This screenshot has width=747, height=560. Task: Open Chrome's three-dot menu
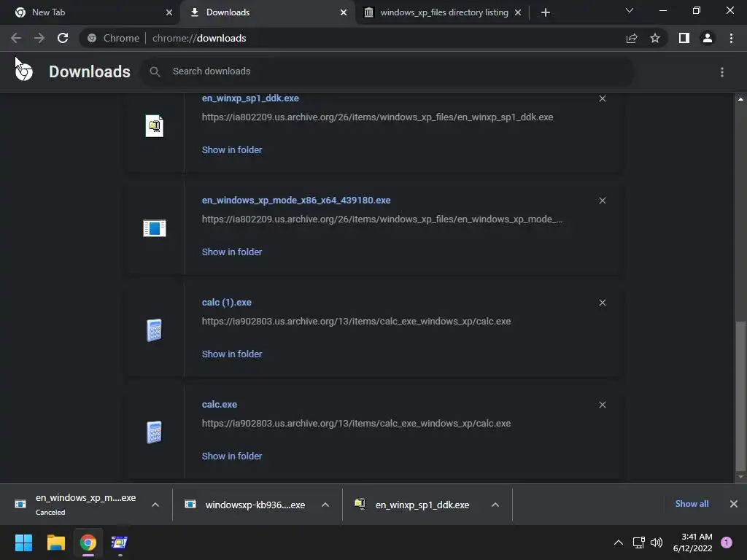coord(731,38)
